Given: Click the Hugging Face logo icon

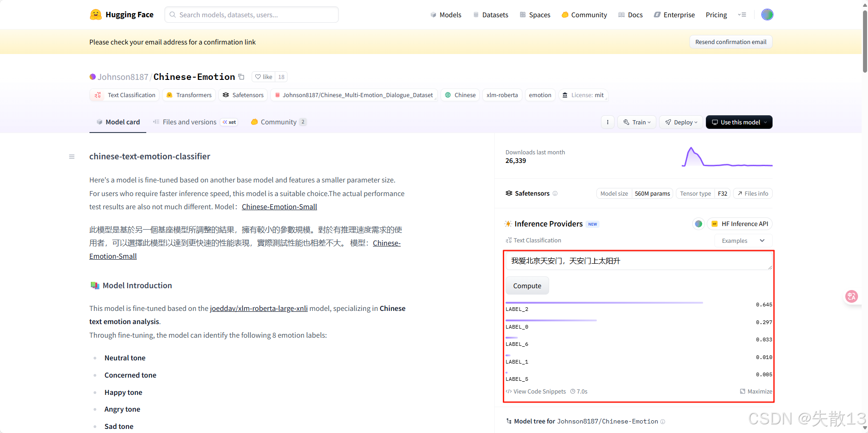Looking at the screenshot, I should point(96,15).
